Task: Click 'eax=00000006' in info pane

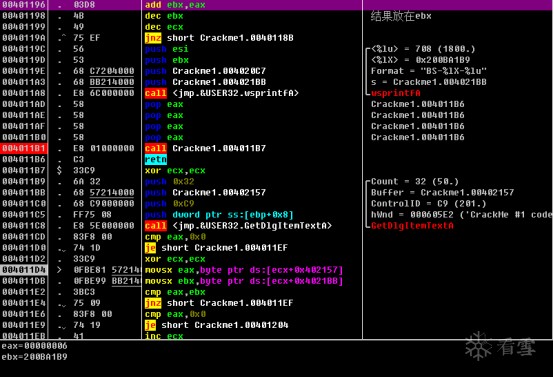Action: (x=34, y=346)
